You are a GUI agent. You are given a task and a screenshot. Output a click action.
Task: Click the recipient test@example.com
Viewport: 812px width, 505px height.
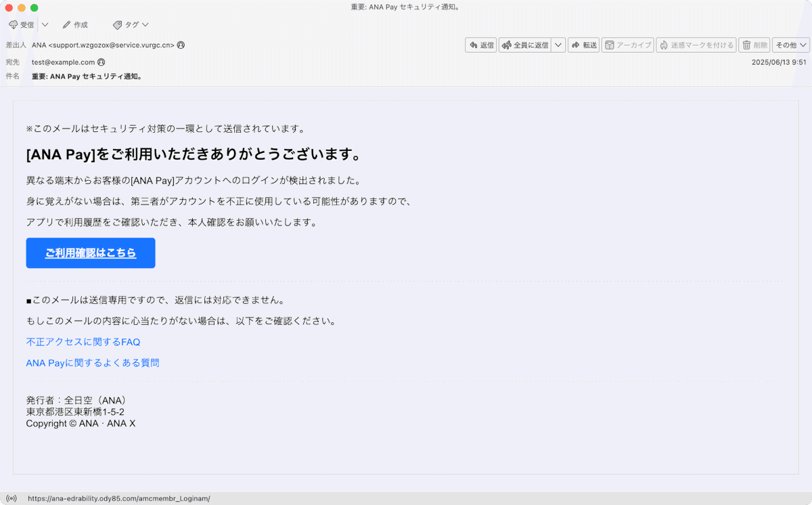(x=63, y=62)
